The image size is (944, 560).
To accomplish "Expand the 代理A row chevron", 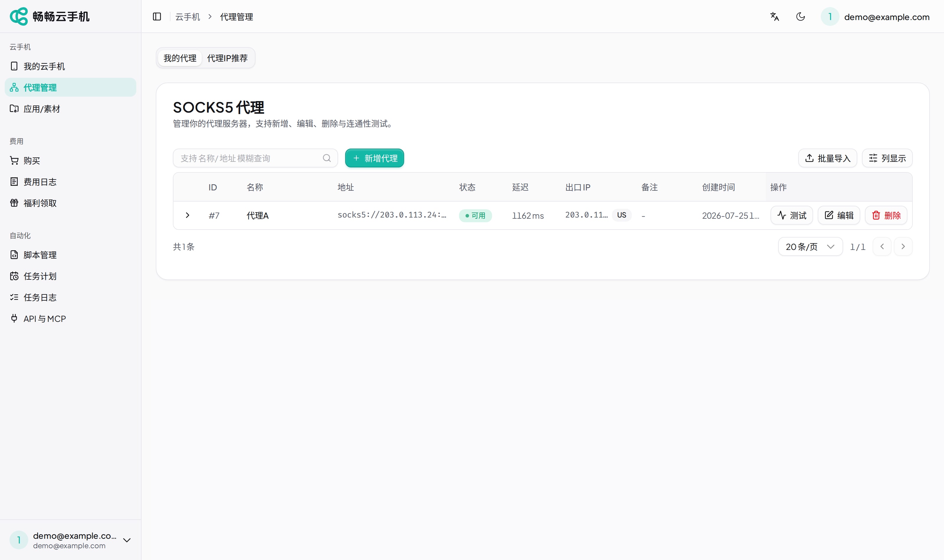I will click(187, 215).
